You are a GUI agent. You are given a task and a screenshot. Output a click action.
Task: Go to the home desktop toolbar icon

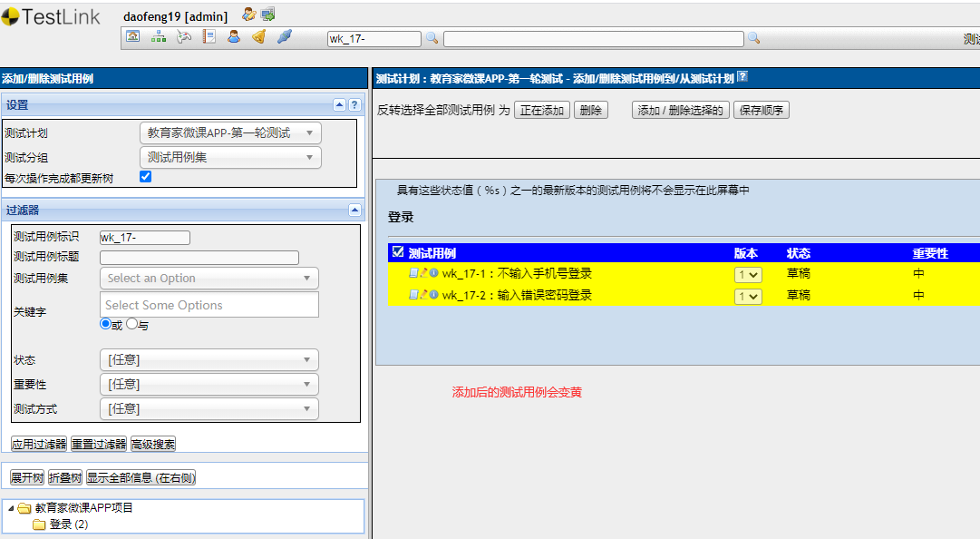pos(133,37)
